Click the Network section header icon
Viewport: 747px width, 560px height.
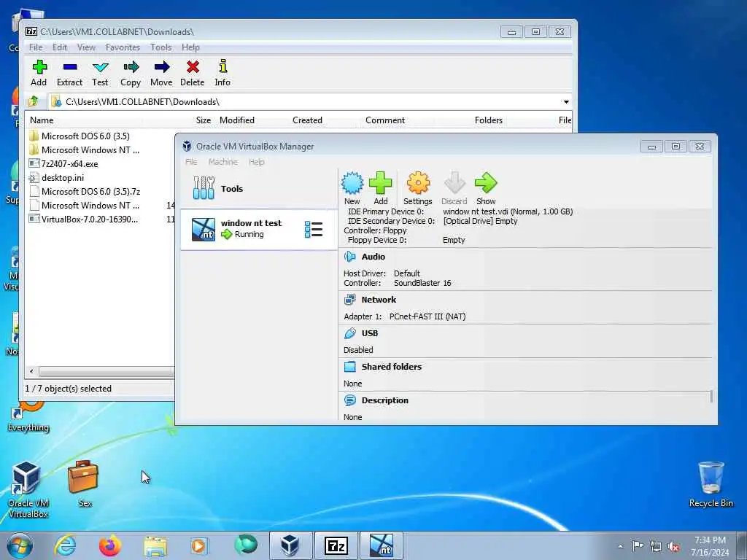(x=349, y=300)
